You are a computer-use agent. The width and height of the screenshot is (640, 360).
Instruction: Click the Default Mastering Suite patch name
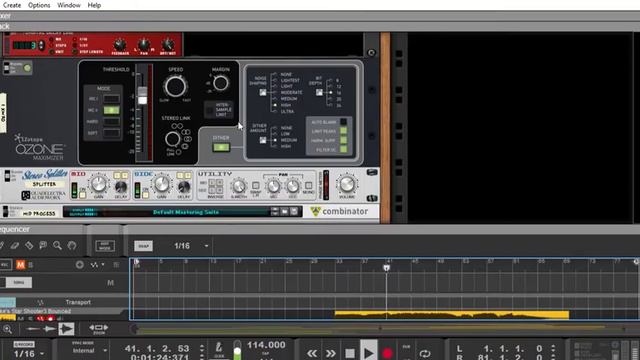coord(186,212)
